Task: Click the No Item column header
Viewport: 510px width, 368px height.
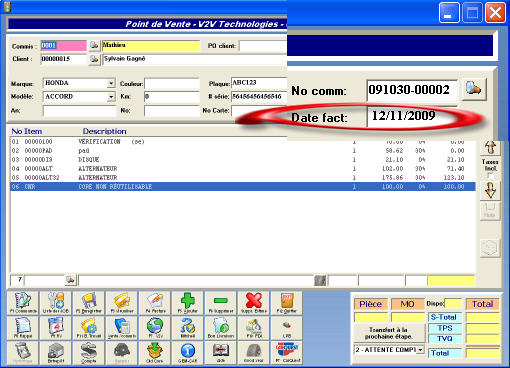Action: tap(27, 131)
